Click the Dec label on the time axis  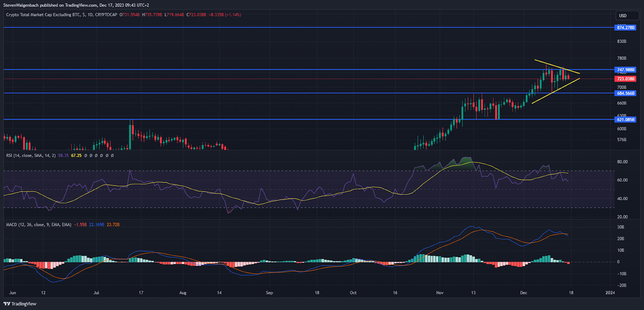click(x=523, y=293)
